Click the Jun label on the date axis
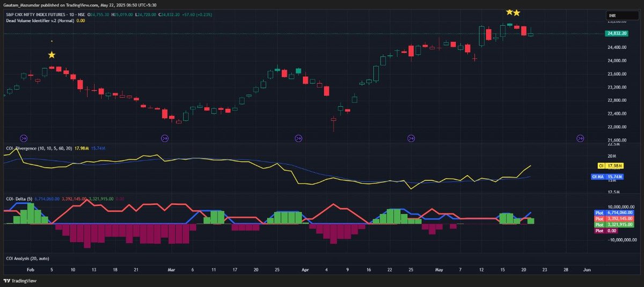644x287 pixels. [x=587, y=269]
